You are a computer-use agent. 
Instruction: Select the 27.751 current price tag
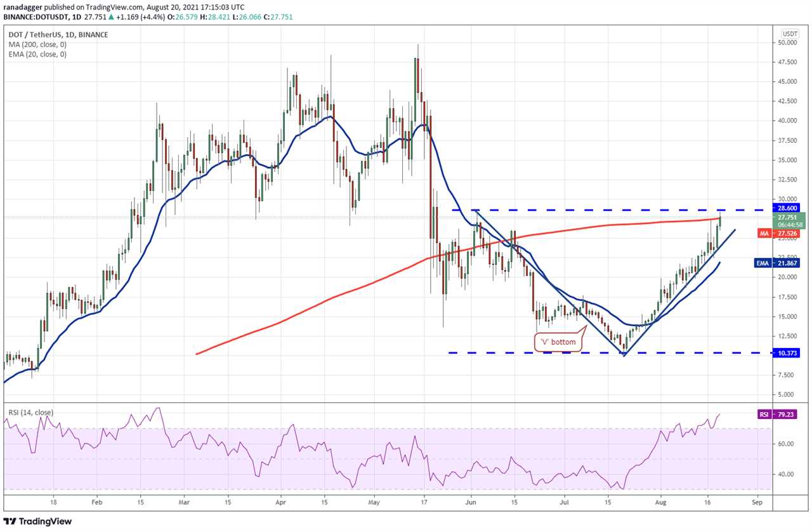pyautogui.click(x=789, y=216)
